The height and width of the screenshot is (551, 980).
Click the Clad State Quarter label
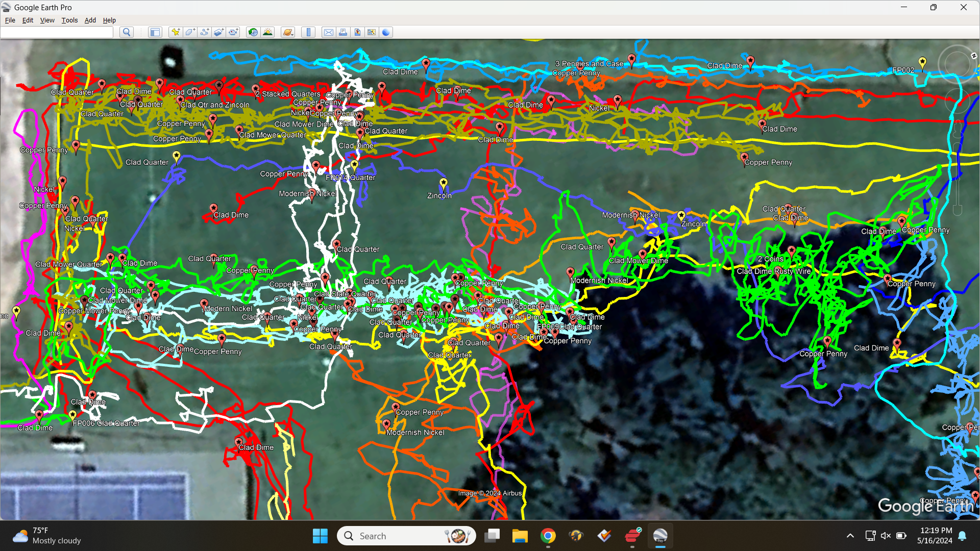346,294
